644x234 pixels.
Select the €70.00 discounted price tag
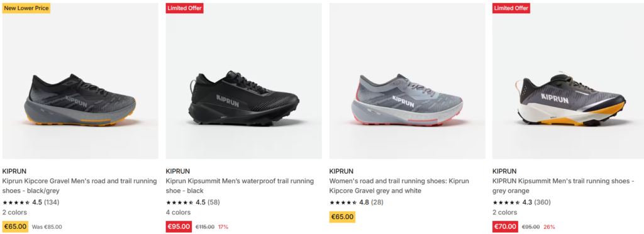point(505,226)
